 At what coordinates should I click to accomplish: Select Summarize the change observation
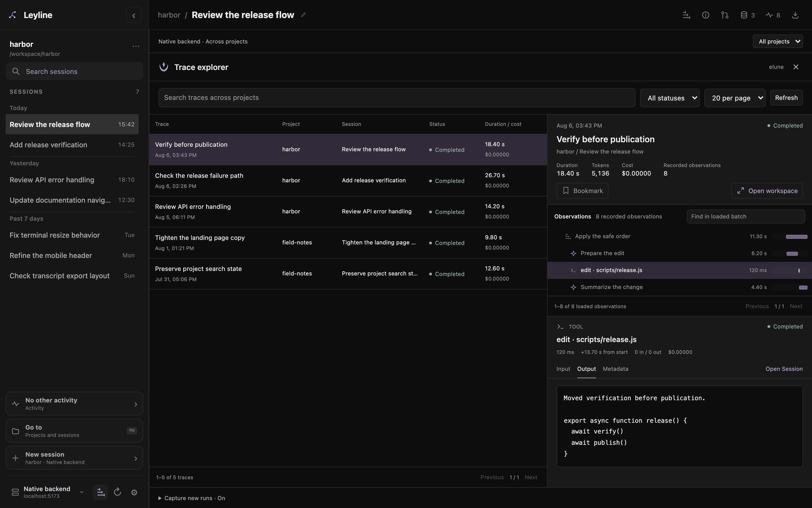pyautogui.click(x=679, y=287)
